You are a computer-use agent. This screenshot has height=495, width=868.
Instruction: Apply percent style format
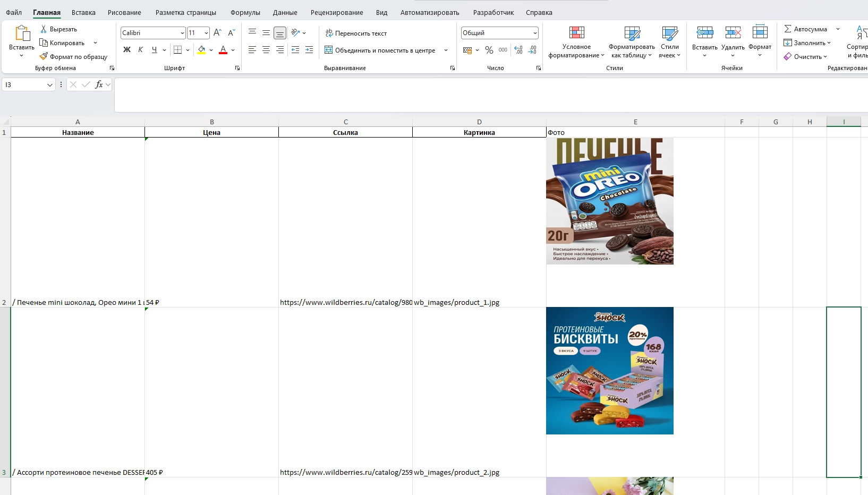[489, 50]
